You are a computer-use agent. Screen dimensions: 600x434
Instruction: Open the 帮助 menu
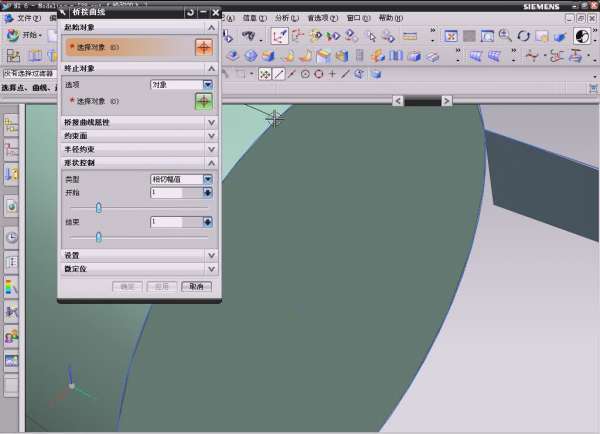tap(390, 18)
